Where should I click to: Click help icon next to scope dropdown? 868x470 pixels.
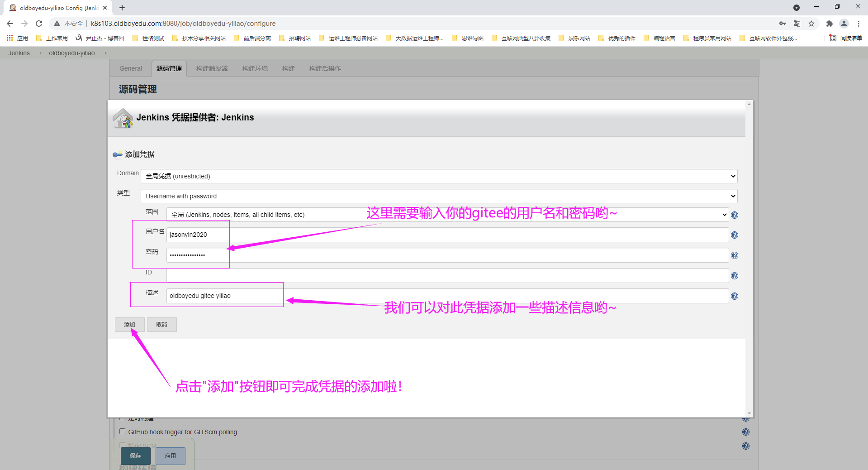point(734,215)
